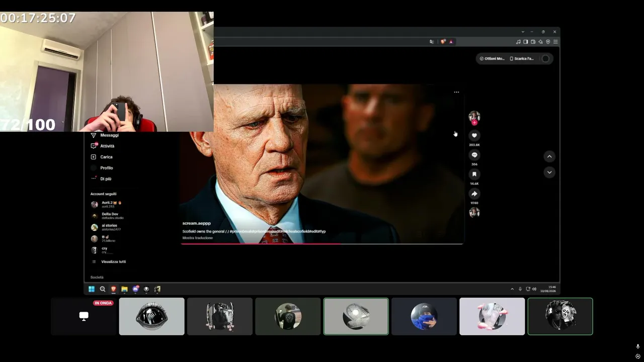Open followed account Aurii.2

[106, 204]
